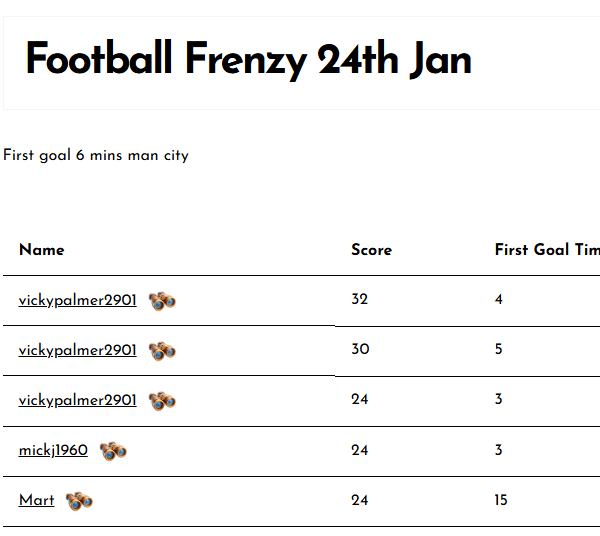Select the score cell showing 32
This screenshot has height=536, width=600.
(360, 300)
